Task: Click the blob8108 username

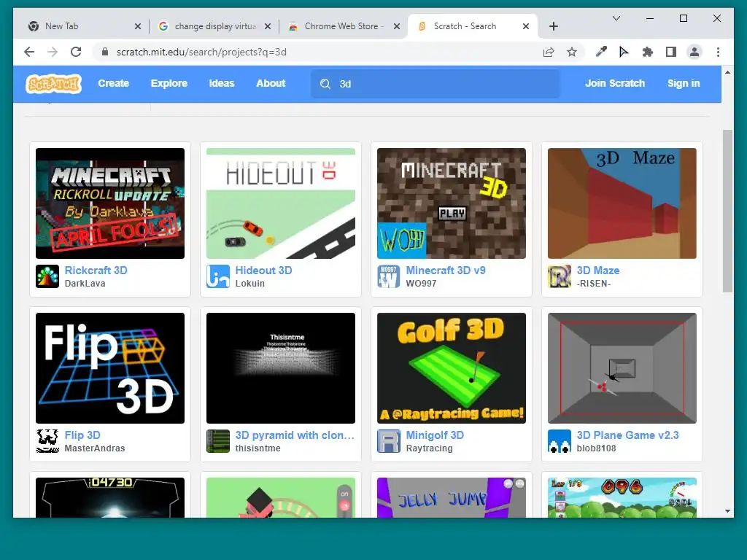Action: coord(596,448)
